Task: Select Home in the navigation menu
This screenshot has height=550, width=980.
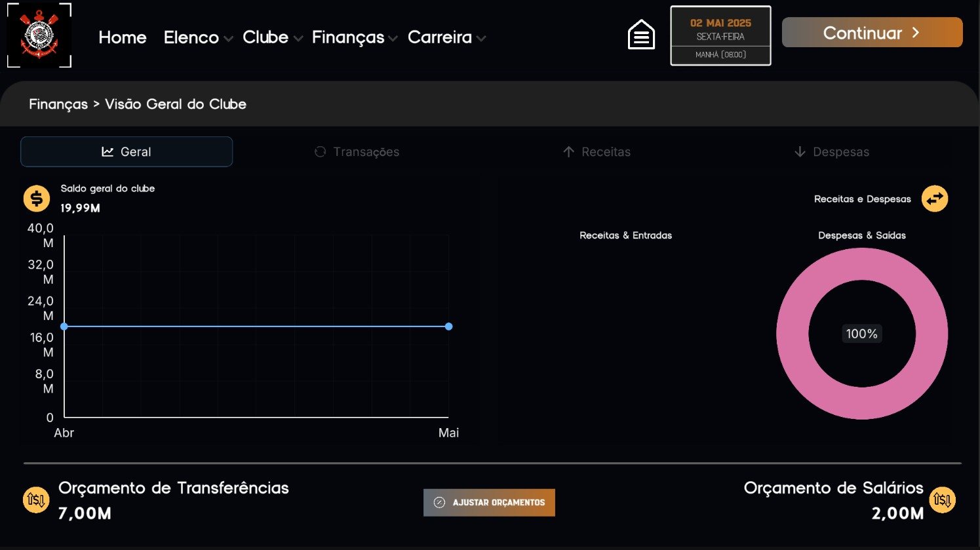Action: click(x=122, y=37)
